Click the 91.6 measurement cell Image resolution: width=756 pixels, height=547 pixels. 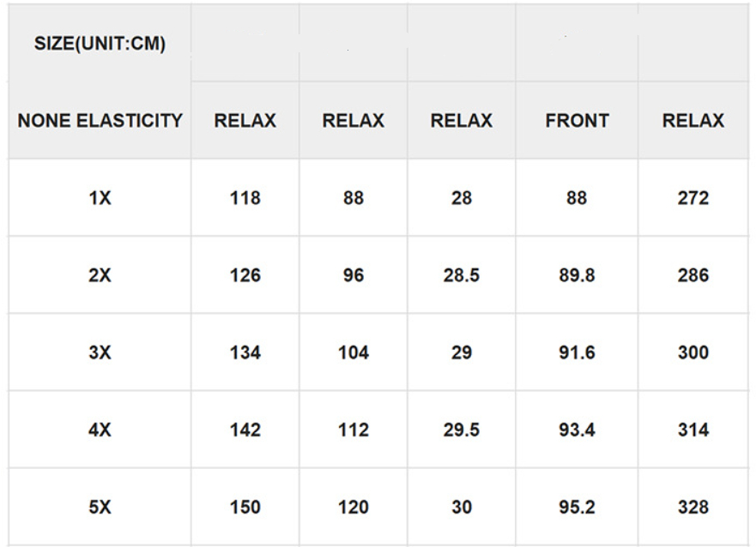point(577,352)
